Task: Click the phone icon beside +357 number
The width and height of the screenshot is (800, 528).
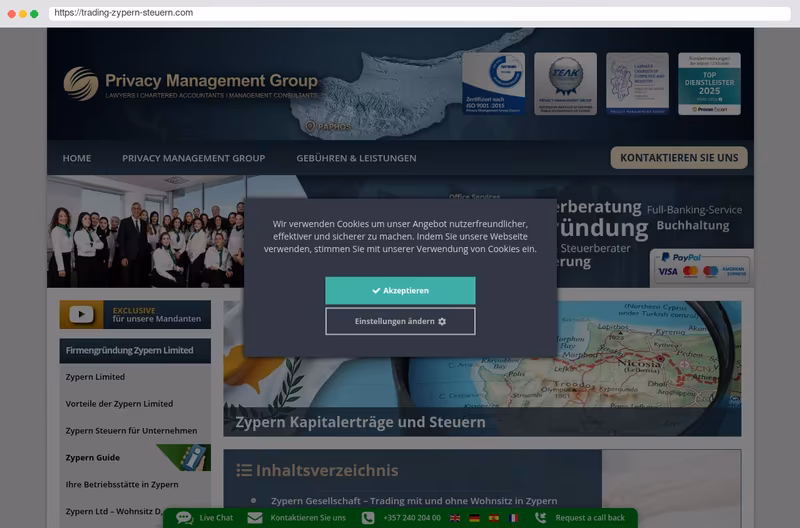Action: (368, 518)
